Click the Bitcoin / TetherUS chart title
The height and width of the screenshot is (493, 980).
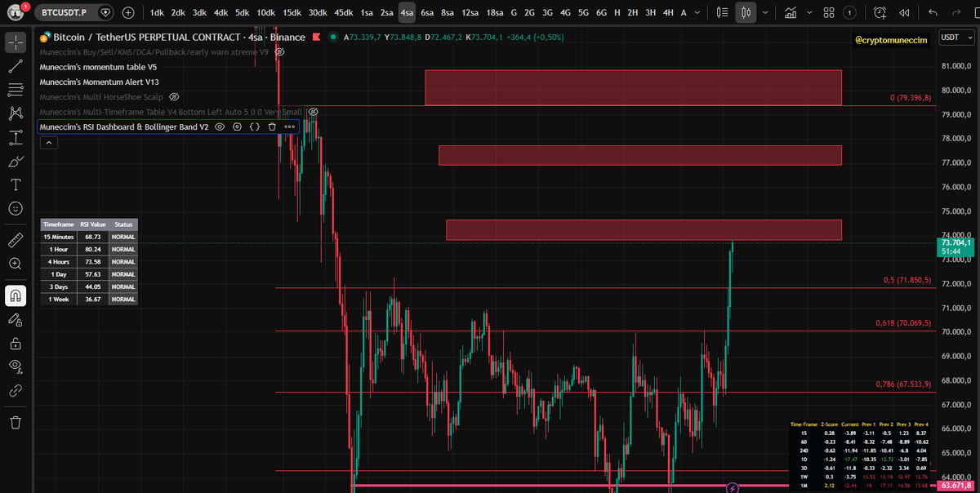coord(179,38)
